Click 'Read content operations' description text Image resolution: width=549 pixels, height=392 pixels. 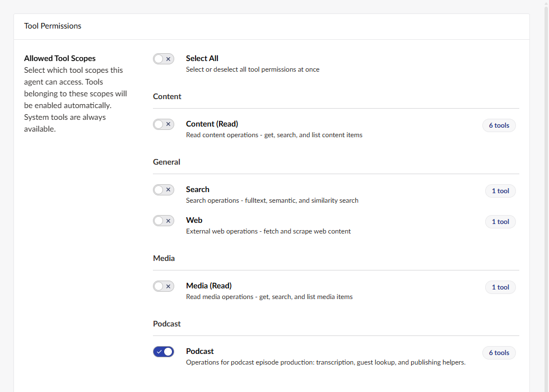pos(274,135)
